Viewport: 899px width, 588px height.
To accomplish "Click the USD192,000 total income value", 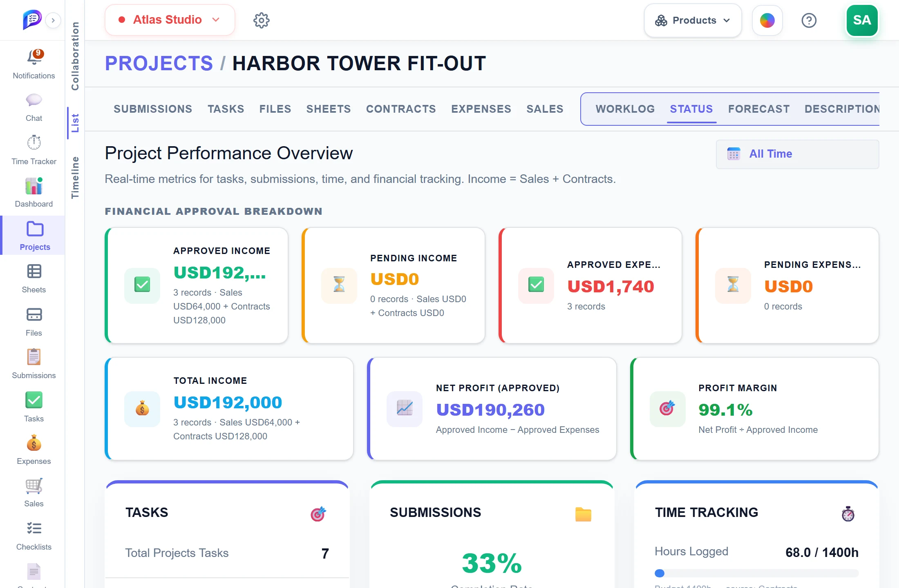I will pyautogui.click(x=228, y=403).
